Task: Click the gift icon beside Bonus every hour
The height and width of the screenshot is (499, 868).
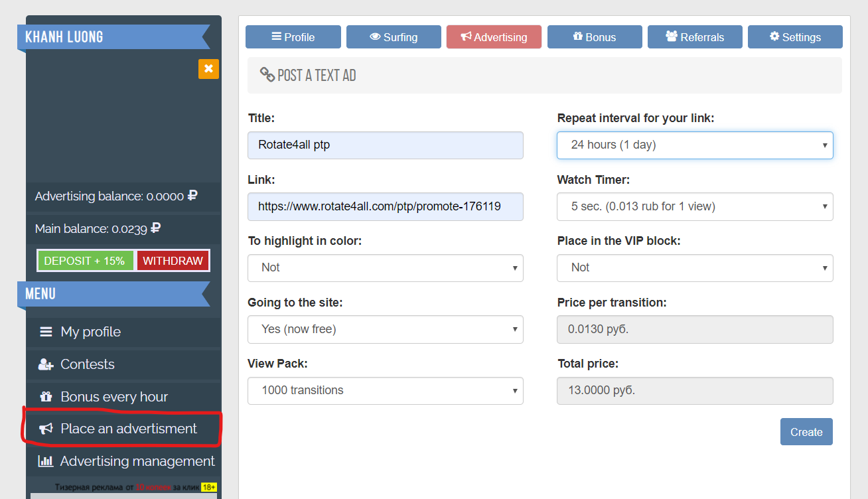Action: click(x=46, y=397)
